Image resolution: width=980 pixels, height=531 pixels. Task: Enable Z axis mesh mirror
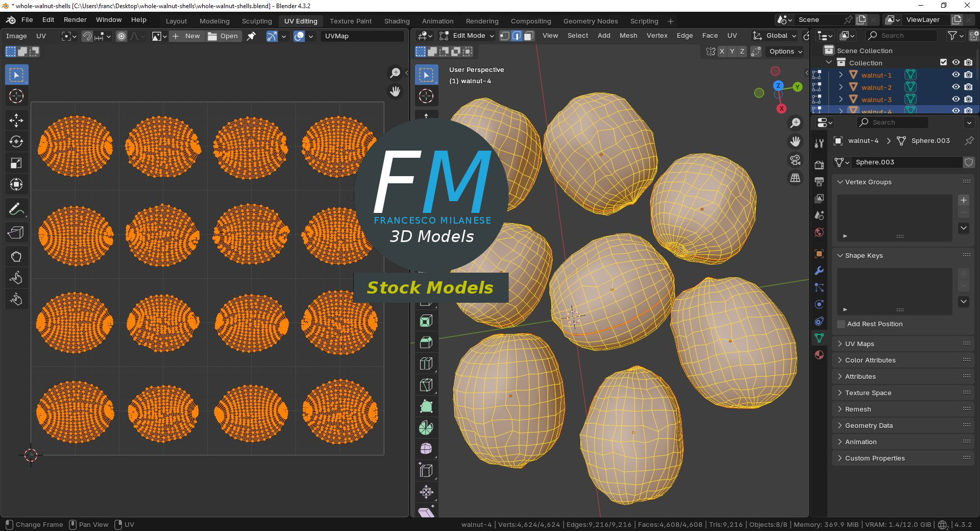coord(742,52)
